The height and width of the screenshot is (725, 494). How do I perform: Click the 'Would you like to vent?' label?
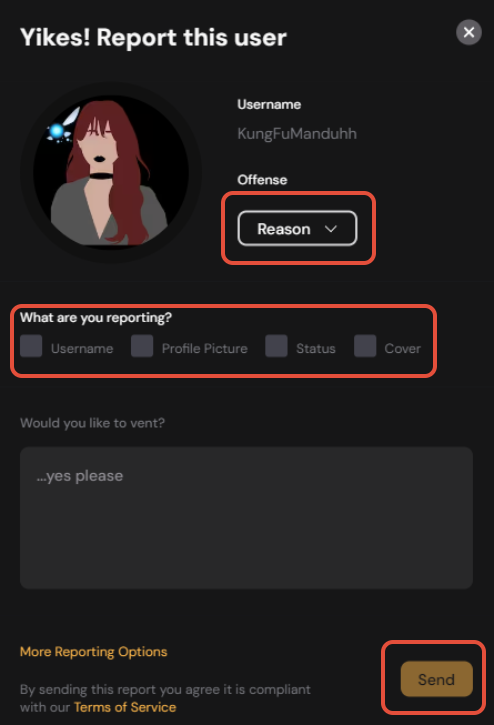[93, 423]
